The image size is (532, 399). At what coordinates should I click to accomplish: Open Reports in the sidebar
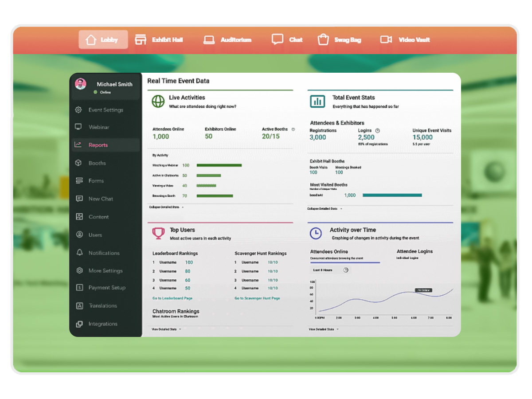pyautogui.click(x=98, y=145)
